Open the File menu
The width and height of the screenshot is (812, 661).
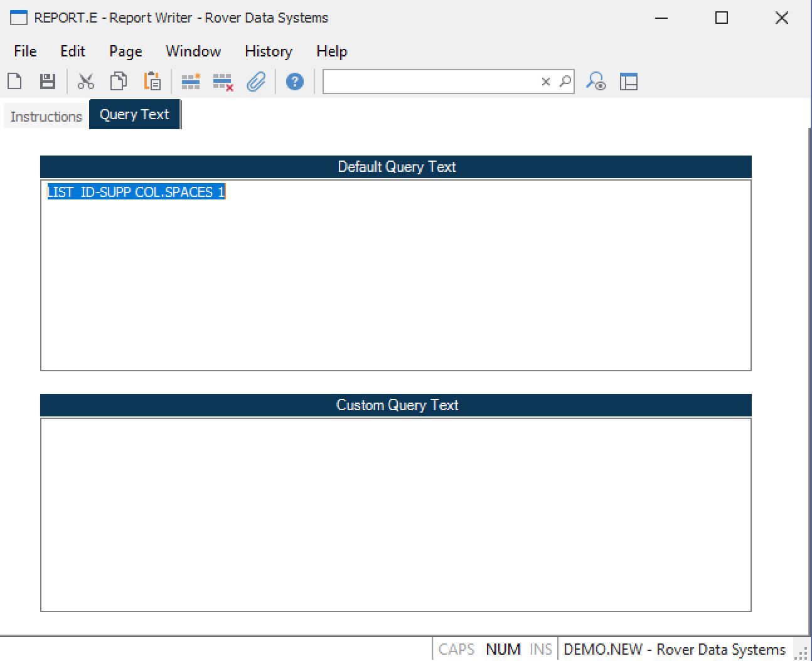coord(25,51)
